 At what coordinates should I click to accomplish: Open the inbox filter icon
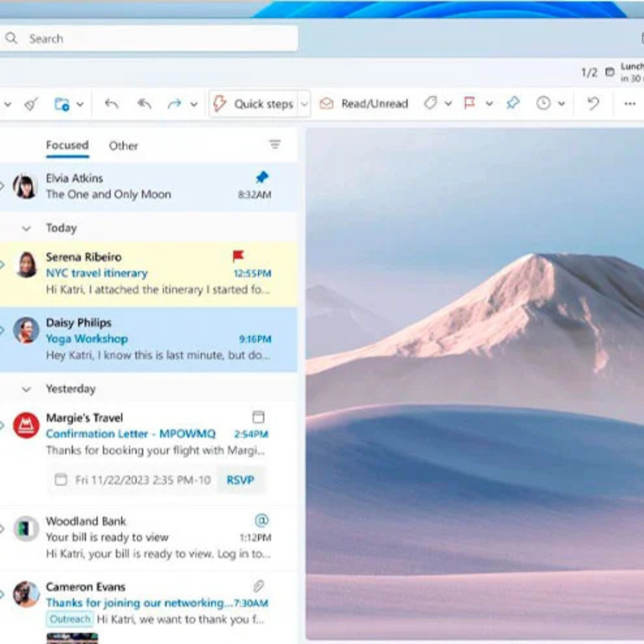tap(275, 145)
